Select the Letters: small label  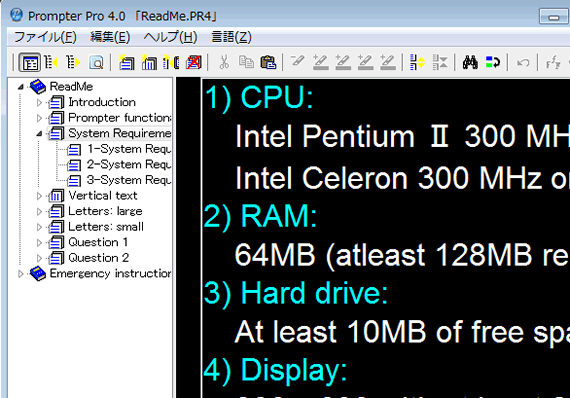(106, 227)
